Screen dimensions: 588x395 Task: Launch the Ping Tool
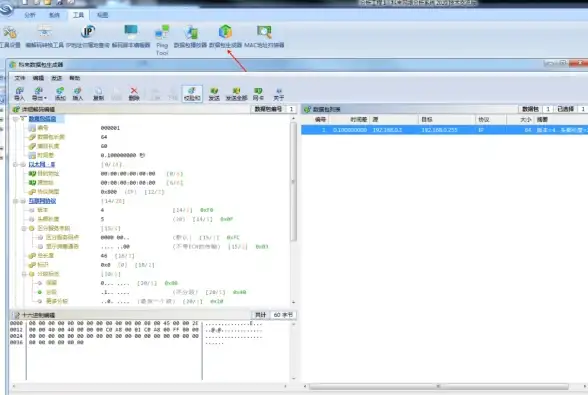pos(162,41)
